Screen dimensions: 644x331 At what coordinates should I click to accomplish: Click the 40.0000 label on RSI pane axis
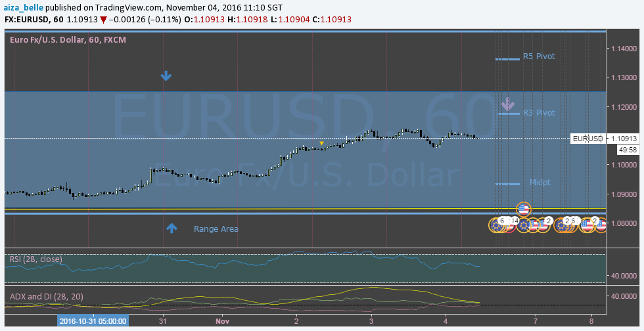point(624,276)
